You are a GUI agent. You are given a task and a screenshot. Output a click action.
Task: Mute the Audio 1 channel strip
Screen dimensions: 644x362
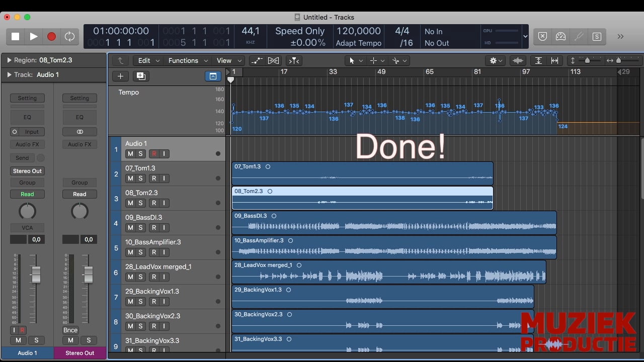19,340
